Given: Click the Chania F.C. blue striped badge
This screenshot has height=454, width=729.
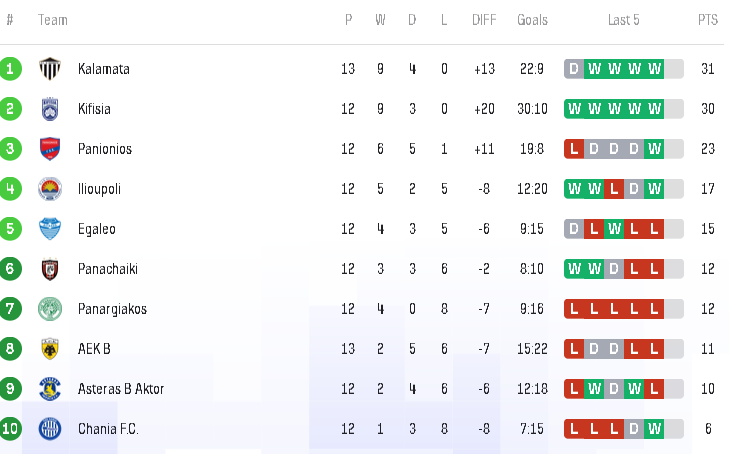Looking at the screenshot, I should pyautogui.click(x=50, y=428).
